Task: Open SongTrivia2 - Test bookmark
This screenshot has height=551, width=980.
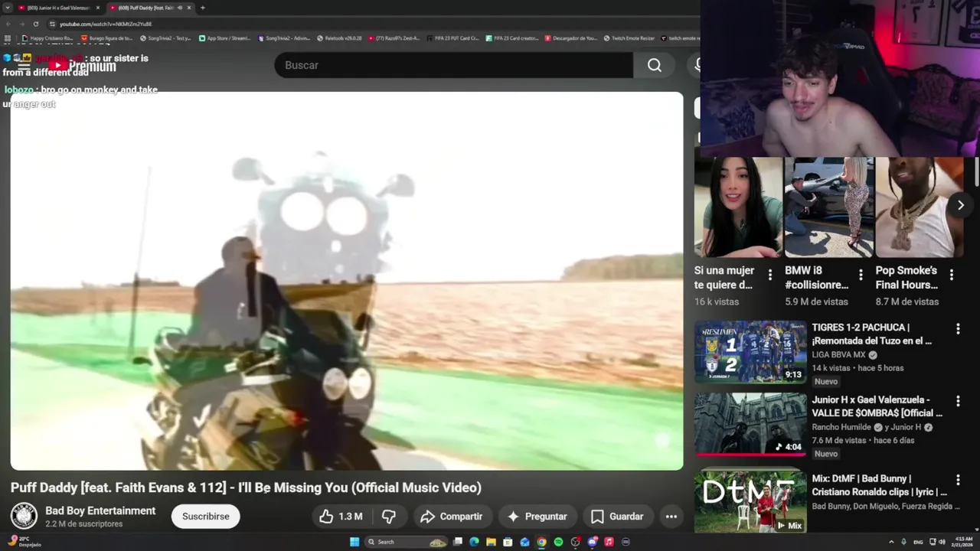Action: (165, 37)
